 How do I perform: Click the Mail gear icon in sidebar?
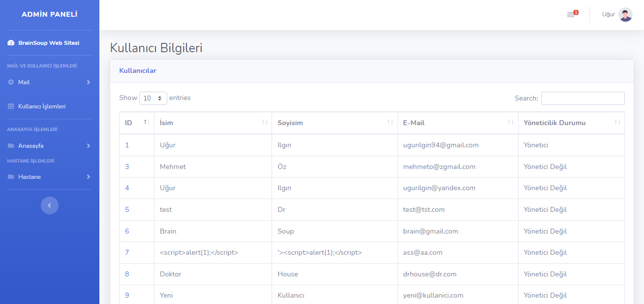pos(11,82)
